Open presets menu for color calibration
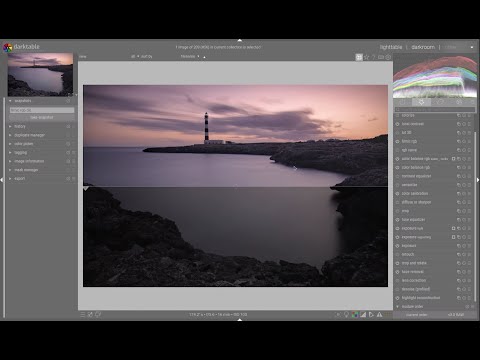The height and width of the screenshot is (360, 480). click(469, 194)
